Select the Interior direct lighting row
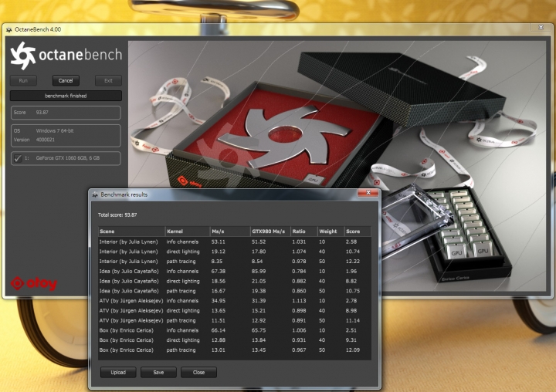 [x=235, y=252]
